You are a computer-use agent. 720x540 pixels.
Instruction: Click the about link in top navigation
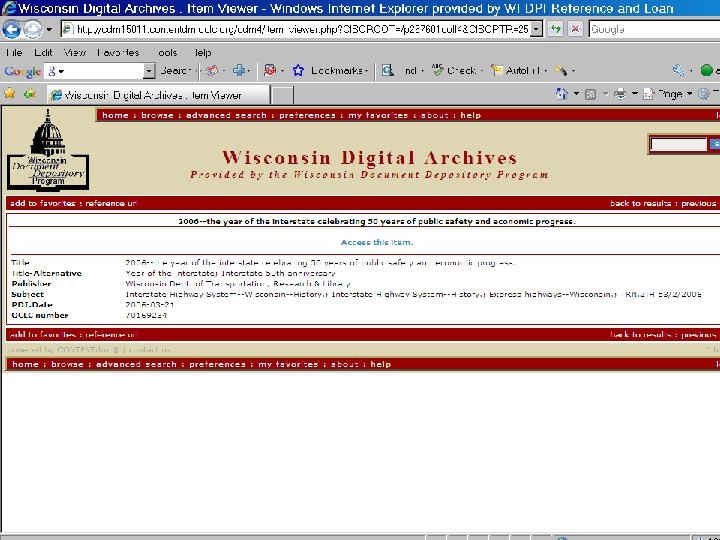click(434, 115)
